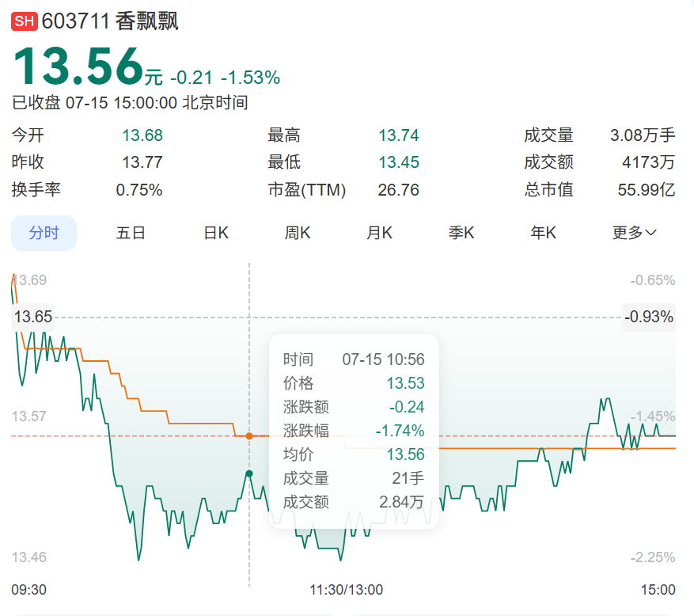Open the 年K yearly candlestick tab
694x616 pixels.
click(x=543, y=233)
